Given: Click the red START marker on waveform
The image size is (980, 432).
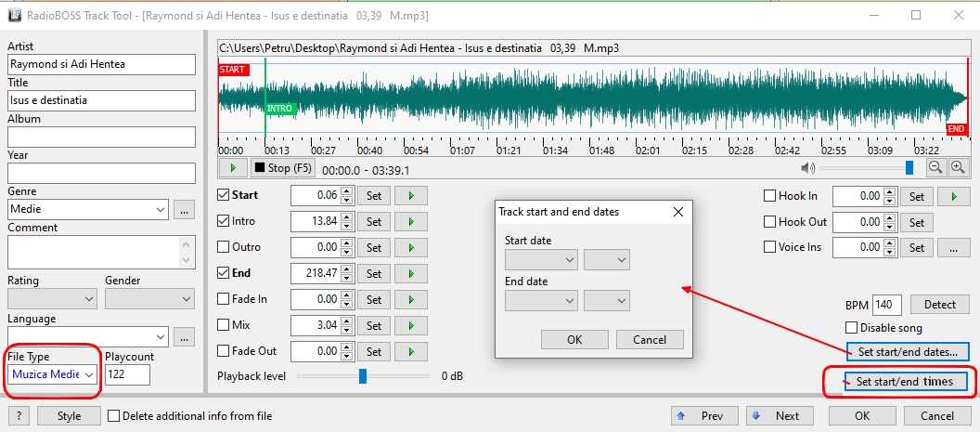Looking at the screenshot, I should click(x=233, y=70).
